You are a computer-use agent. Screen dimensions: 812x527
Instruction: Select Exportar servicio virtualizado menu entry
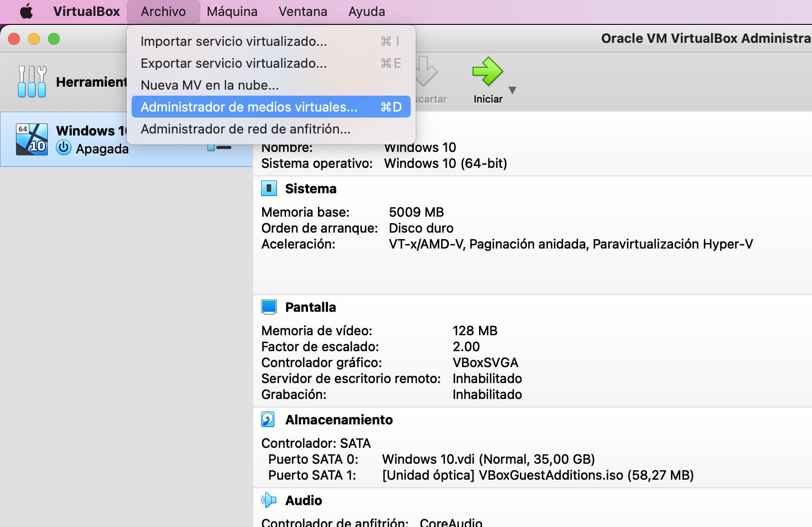233,63
